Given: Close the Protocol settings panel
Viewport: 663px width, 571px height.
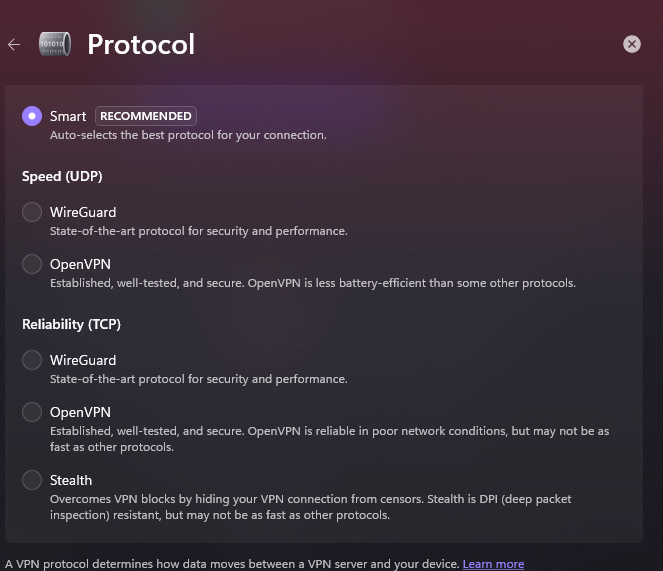Looking at the screenshot, I should click(632, 44).
